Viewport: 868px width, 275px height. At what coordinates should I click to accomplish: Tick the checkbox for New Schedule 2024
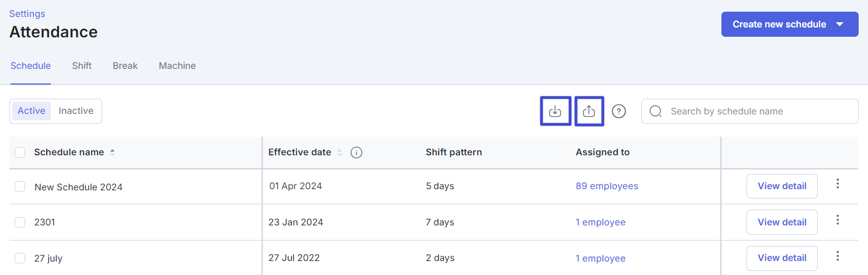[20, 186]
